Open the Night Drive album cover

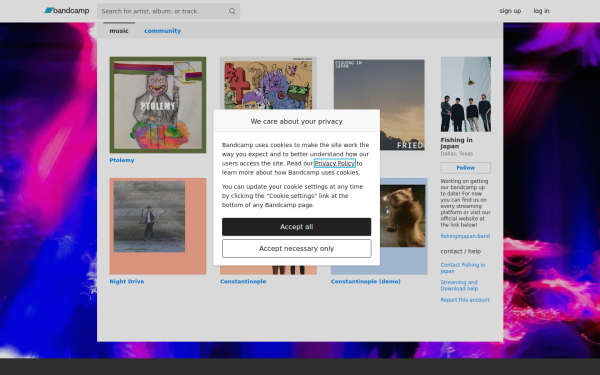[x=158, y=226]
